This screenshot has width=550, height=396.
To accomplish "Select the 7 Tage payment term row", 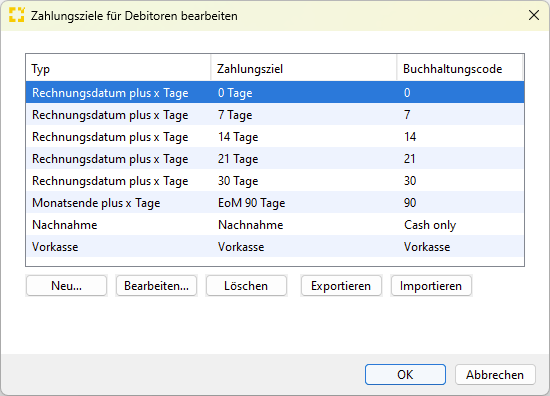I will pos(275,115).
